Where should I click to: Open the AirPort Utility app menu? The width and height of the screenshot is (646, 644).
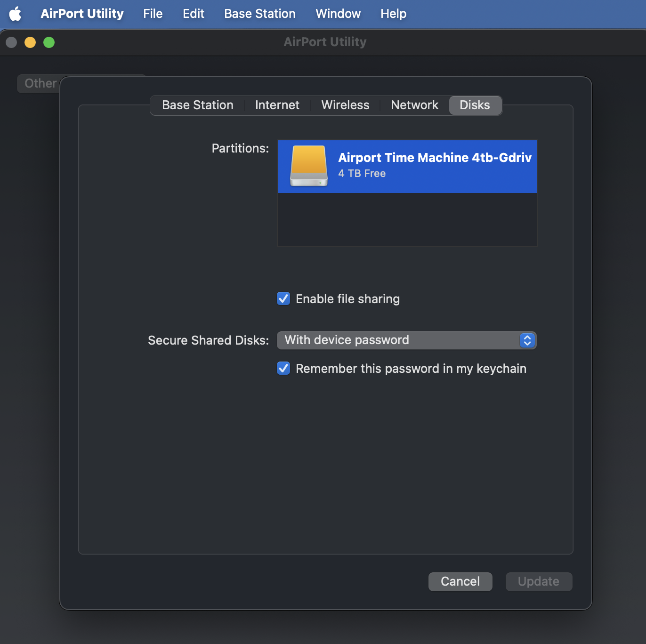click(82, 14)
